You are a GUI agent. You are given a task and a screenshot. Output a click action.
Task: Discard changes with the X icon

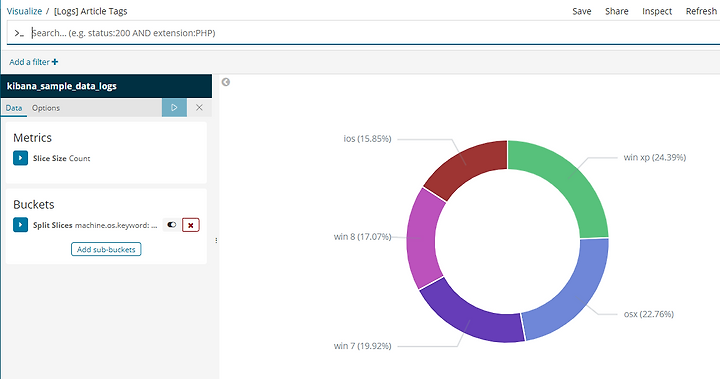pyautogui.click(x=199, y=107)
